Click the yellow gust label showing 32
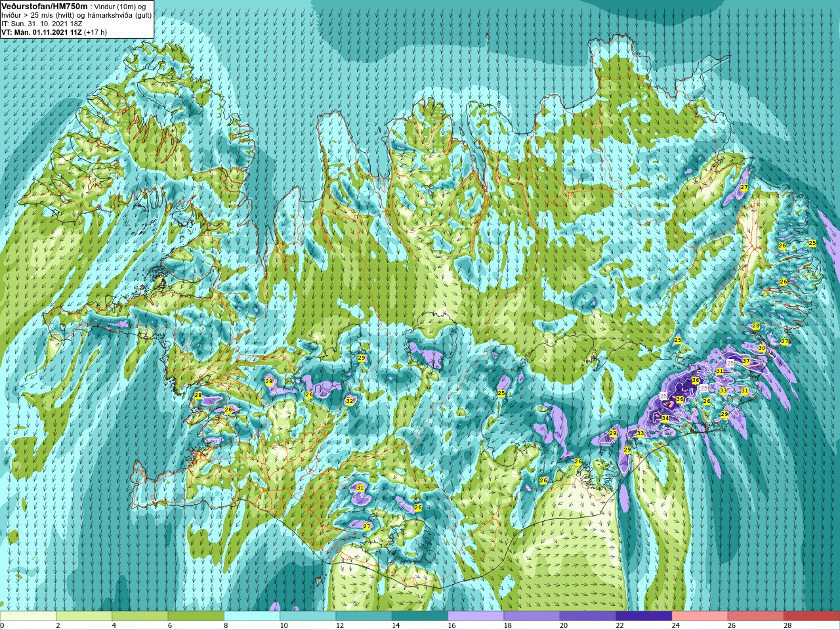This screenshot has width=840, height=630. coord(350,401)
